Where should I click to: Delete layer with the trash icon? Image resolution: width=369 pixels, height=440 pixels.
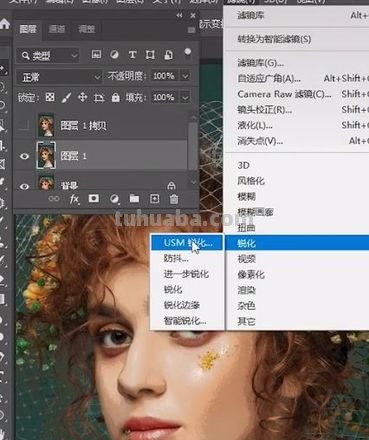[174, 199]
